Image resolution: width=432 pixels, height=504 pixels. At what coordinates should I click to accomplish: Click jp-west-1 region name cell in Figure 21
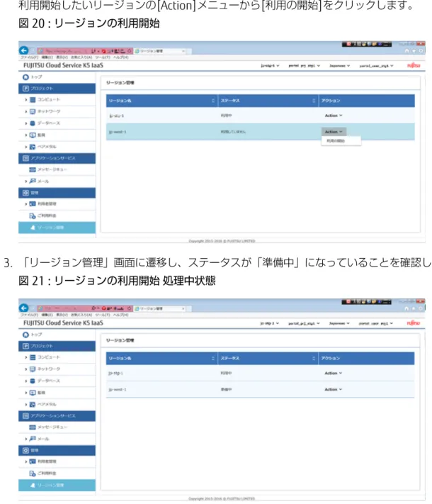118,389
